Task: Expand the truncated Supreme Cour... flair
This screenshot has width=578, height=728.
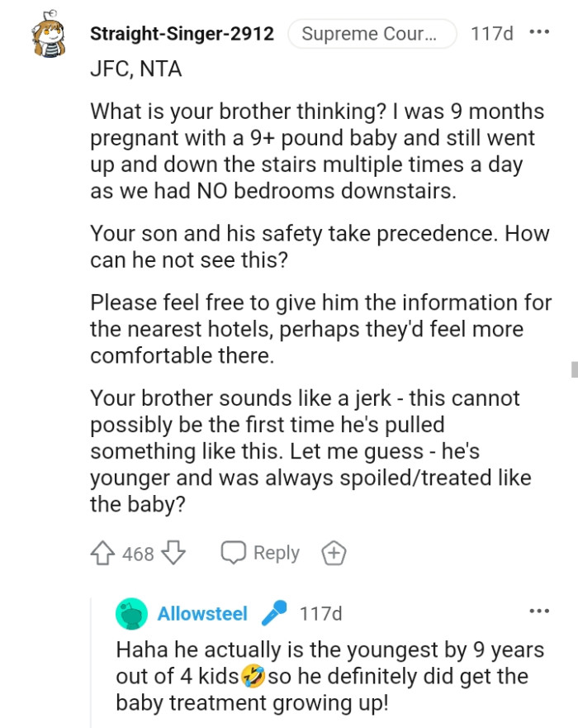Action: pyautogui.click(x=372, y=34)
